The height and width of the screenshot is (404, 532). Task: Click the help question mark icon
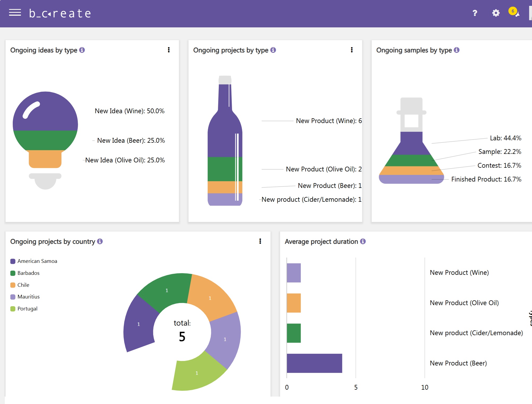click(x=475, y=13)
